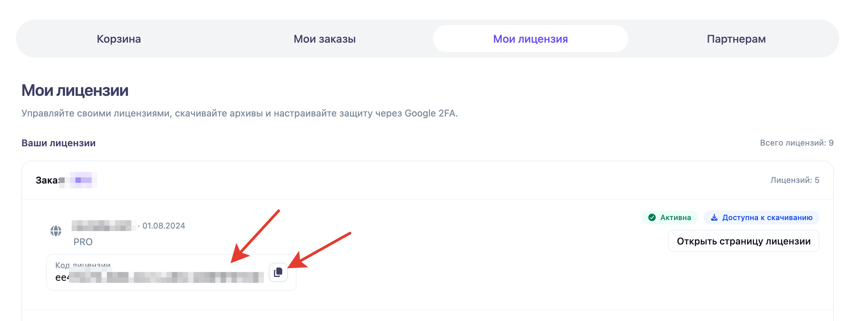The image size is (868, 321).
Task: Click the Всего лицензий: 9 total counter
Action: pyautogui.click(x=797, y=143)
